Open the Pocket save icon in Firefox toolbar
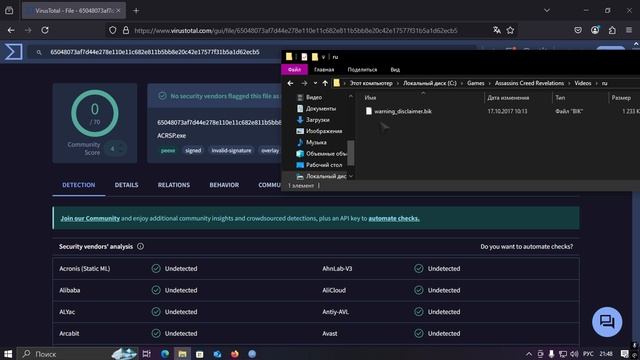This screenshot has height=360, width=640. coord(578,30)
